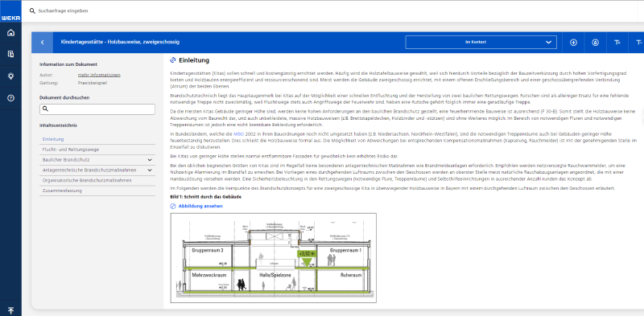The height and width of the screenshot is (316, 644).
Task: Open the lightbulb tips icon
Action: coord(10,76)
